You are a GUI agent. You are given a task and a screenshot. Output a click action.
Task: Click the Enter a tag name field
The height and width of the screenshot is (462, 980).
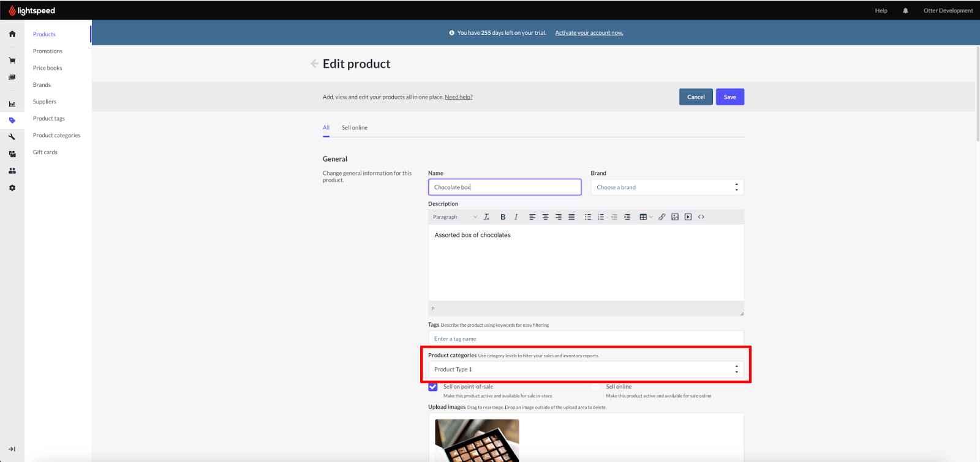tap(586, 338)
